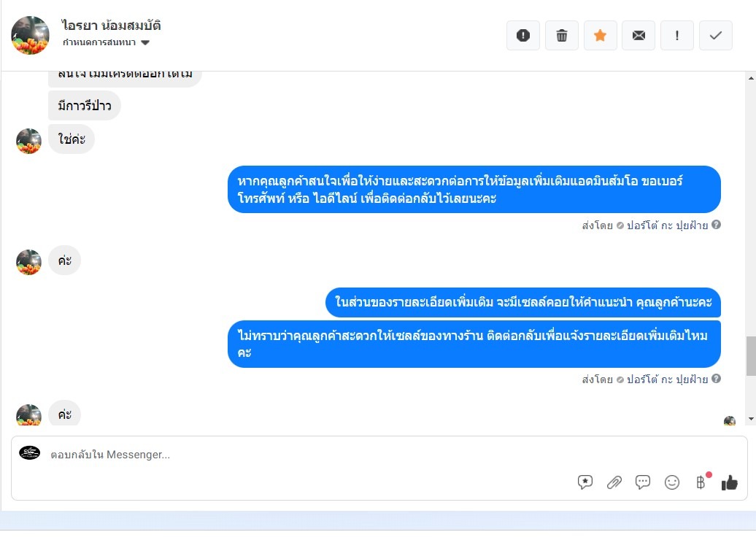Toggle the orange star follow-up marker
The height and width of the screenshot is (559, 756).
601,35
